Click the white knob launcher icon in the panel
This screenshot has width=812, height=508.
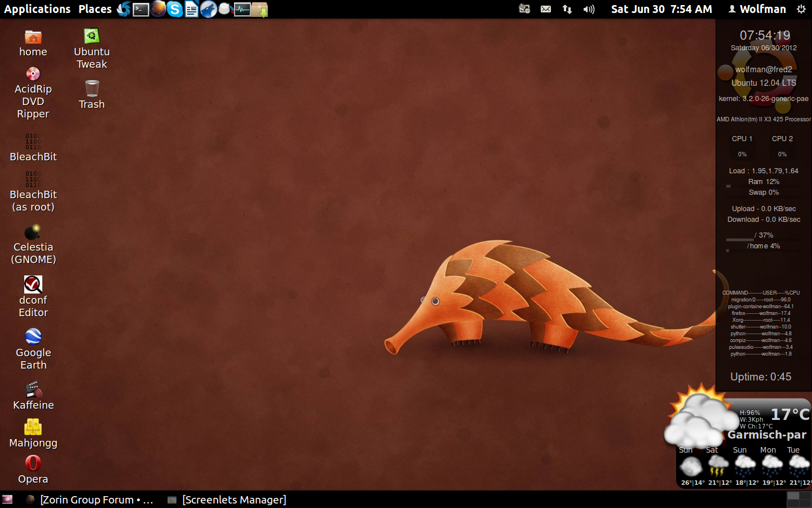pos(224,9)
